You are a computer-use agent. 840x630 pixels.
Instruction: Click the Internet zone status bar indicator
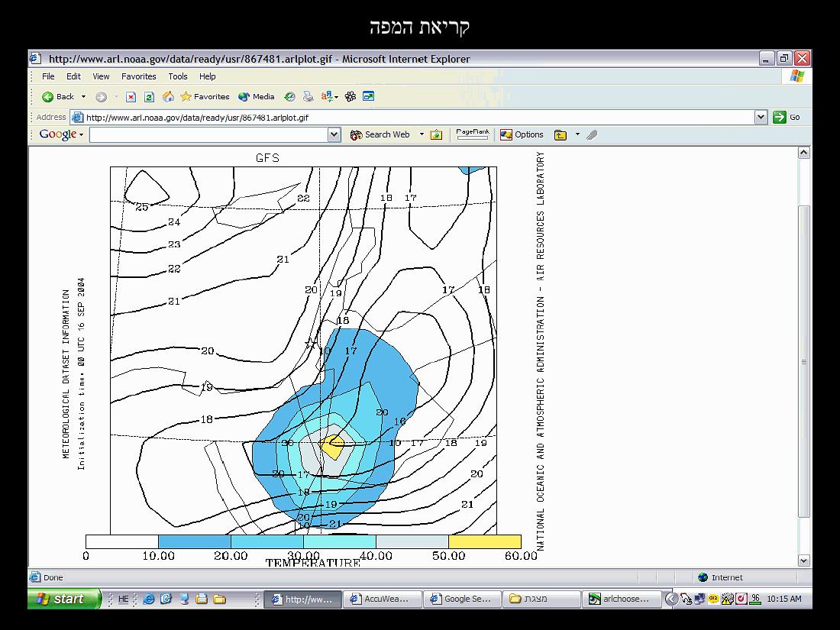[721, 577]
